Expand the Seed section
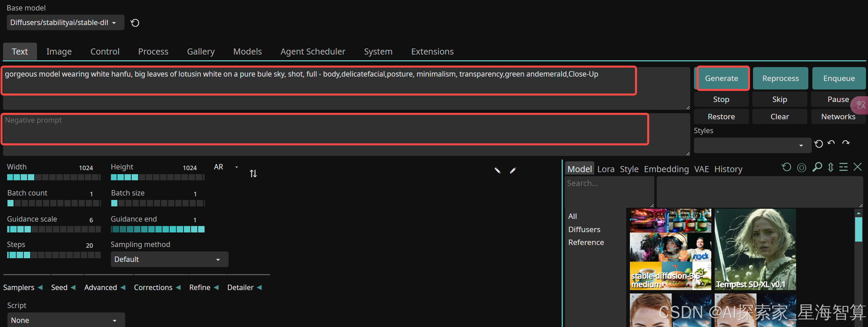868x327 pixels. [x=63, y=287]
